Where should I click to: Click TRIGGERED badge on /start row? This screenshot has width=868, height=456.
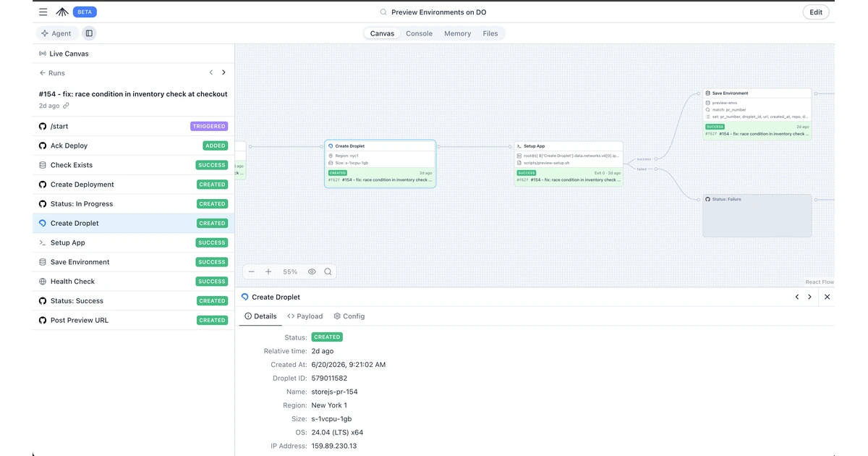(x=209, y=126)
